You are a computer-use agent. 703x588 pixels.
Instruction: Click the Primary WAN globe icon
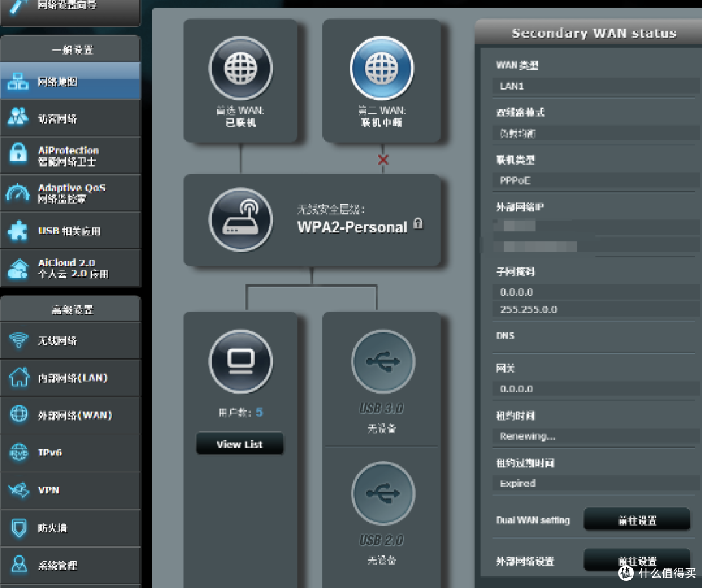(x=241, y=68)
